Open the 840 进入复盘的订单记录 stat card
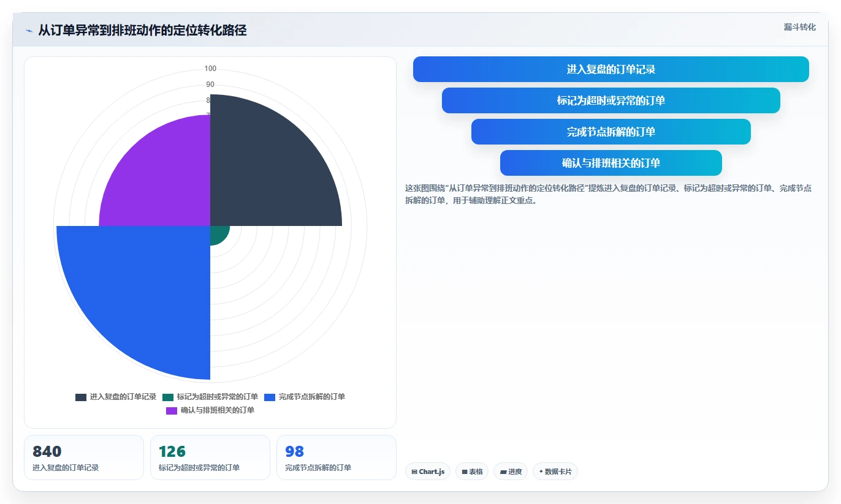841x504 pixels. 84,457
